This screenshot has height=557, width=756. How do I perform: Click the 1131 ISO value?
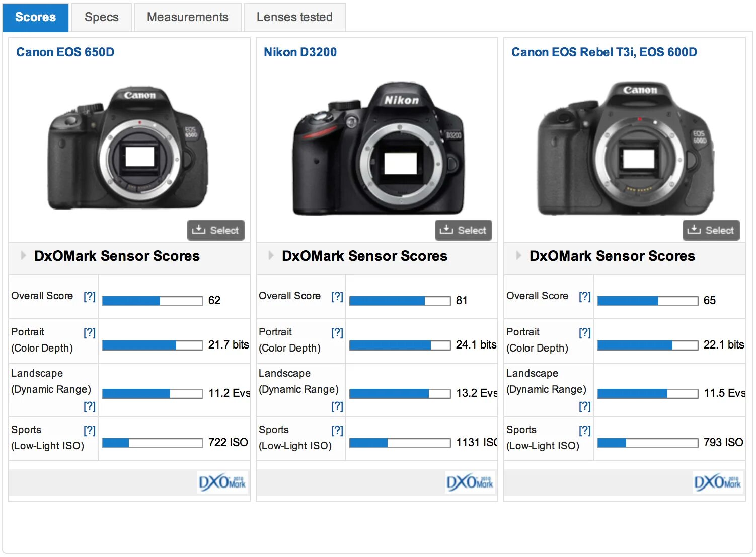coord(477,443)
